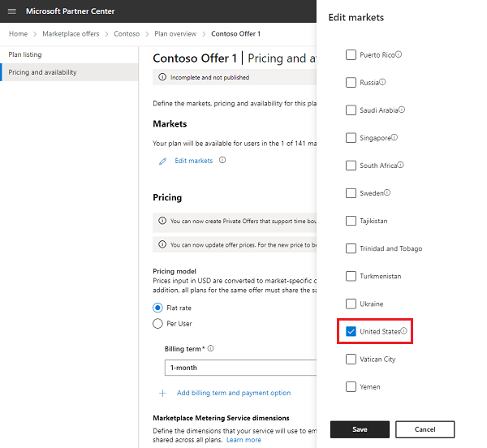Click the info icon beside Billing term
This screenshot has height=448, width=487.
[210, 348]
